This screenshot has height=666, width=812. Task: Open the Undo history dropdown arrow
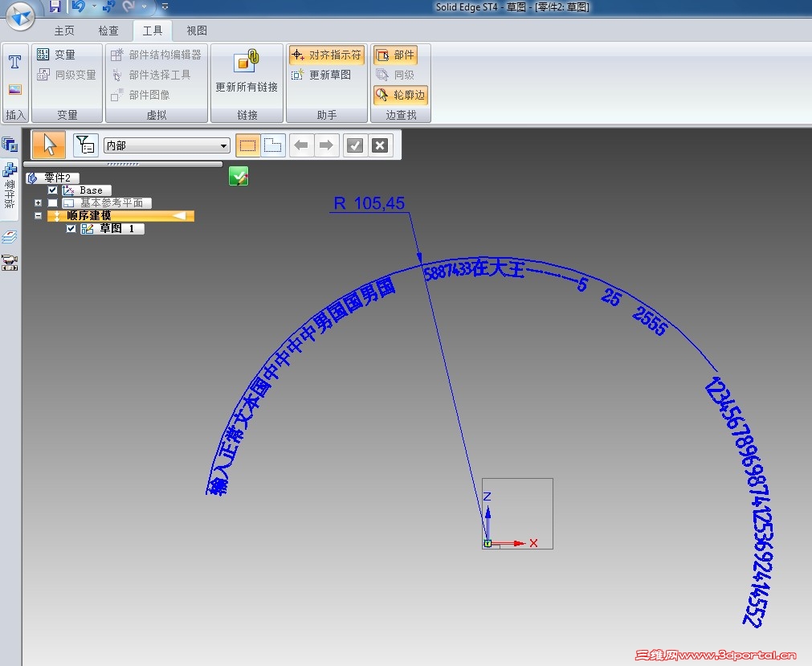(x=94, y=6)
